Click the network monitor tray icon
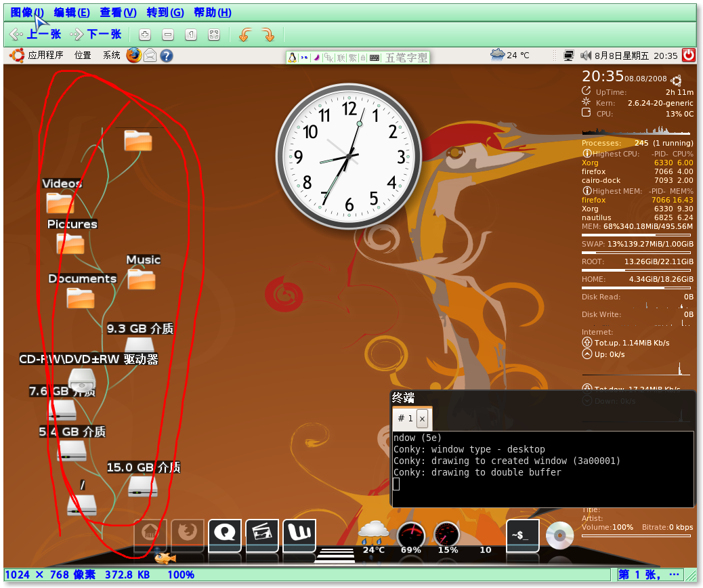 click(568, 56)
